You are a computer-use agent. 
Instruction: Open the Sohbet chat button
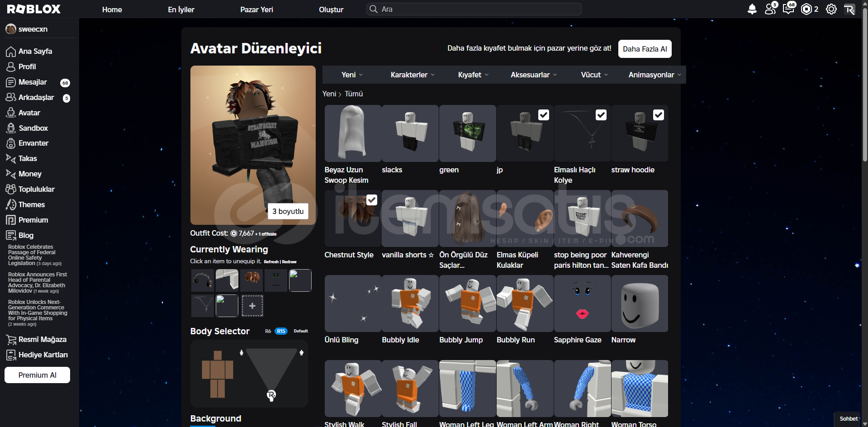click(848, 419)
